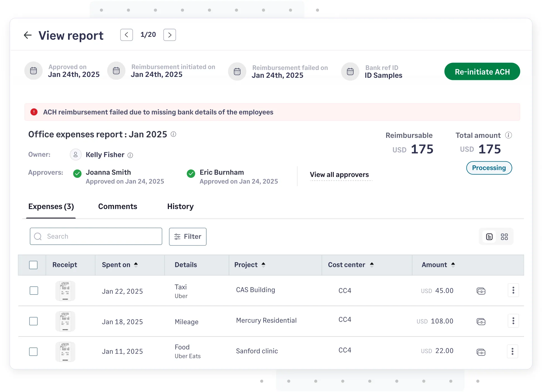The width and height of the screenshot is (542, 392).
Task: Switch to list view layout icon
Action: coord(489,237)
